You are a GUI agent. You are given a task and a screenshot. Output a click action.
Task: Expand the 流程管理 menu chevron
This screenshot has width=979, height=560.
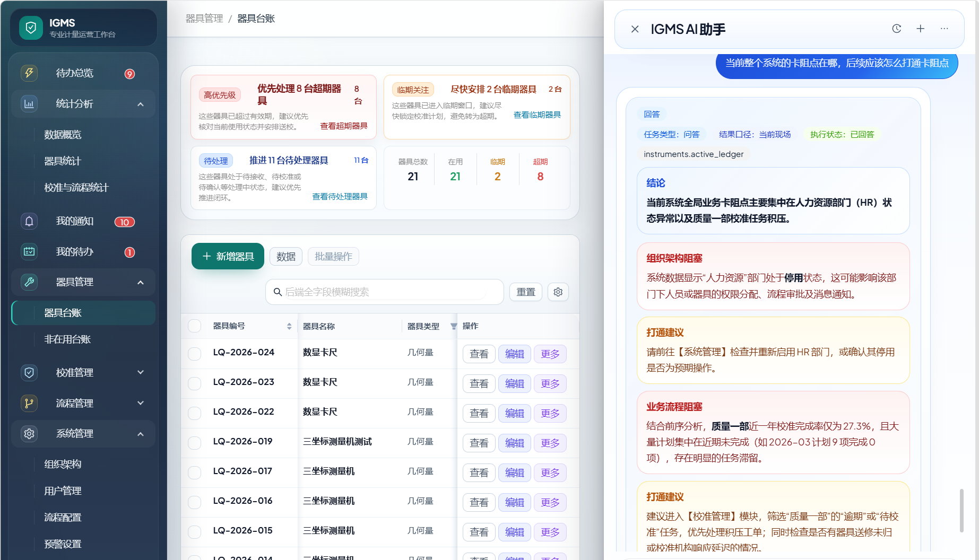click(141, 403)
